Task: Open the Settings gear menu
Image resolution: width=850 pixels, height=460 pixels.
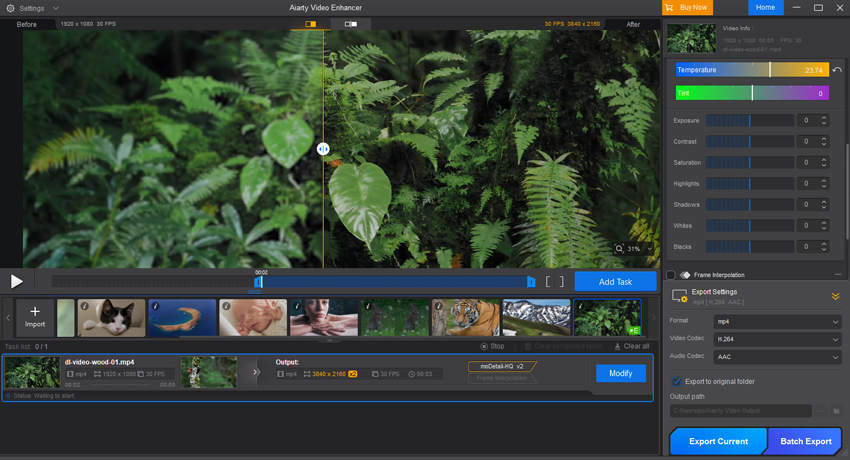Action: tap(10, 8)
